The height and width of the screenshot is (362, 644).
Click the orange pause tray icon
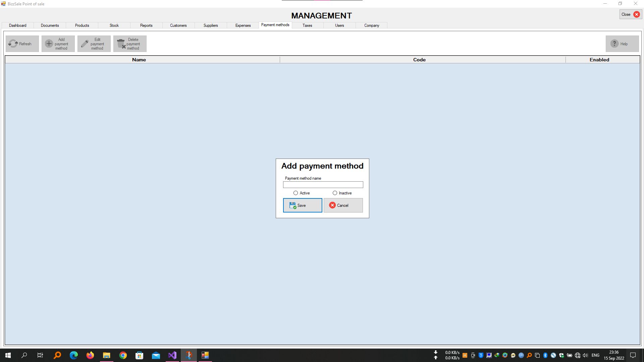point(465,355)
